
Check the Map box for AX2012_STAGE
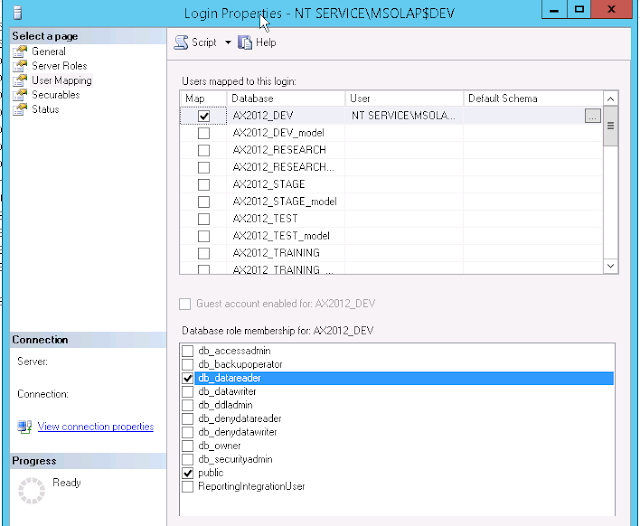[204, 184]
